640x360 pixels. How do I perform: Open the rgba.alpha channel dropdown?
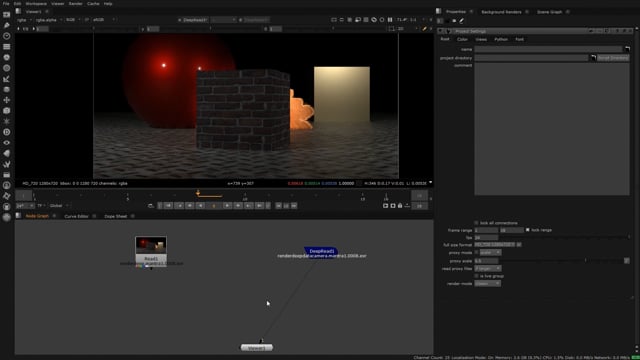pyautogui.click(x=48, y=20)
